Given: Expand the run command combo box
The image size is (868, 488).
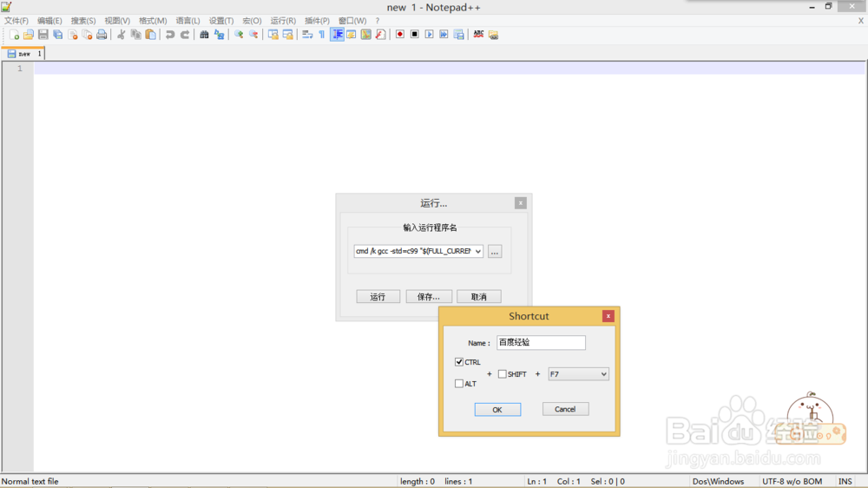Looking at the screenshot, I should [x=477, y=252].
